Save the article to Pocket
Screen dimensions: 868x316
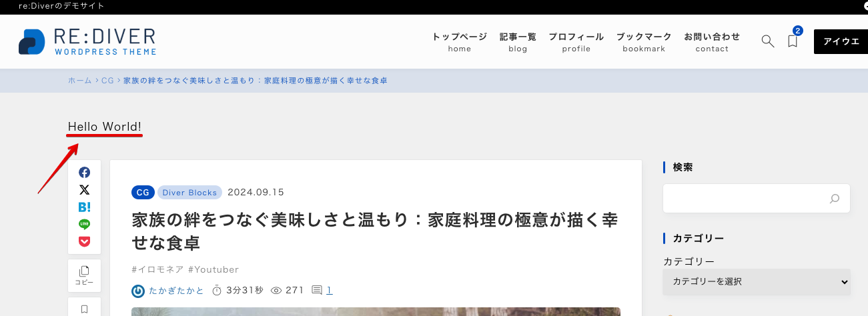coord(85,241)
